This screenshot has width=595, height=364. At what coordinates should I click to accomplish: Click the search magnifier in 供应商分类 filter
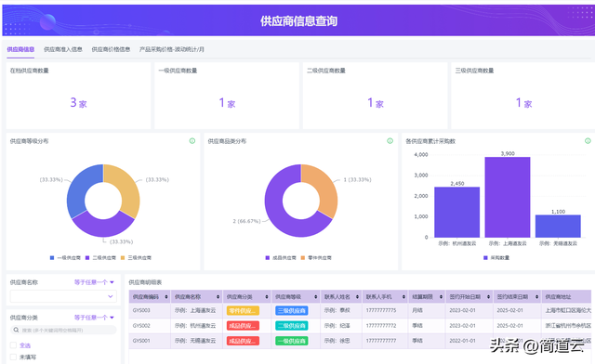(x=17, y=331)
